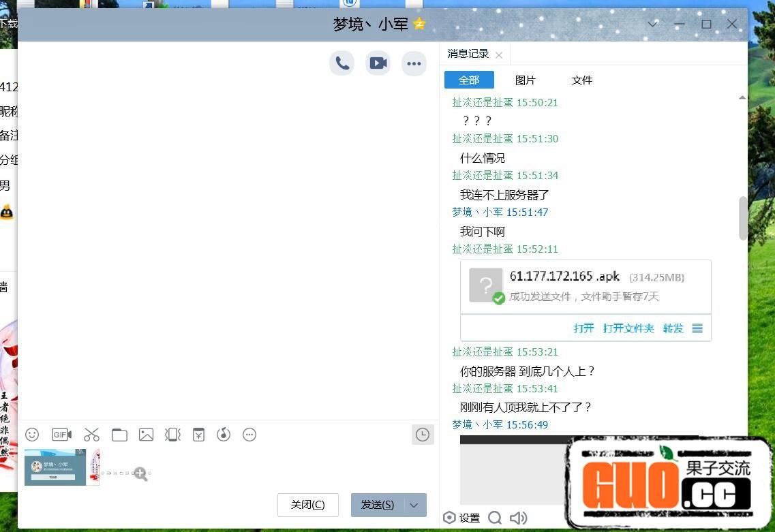Send a window shake

172,435
